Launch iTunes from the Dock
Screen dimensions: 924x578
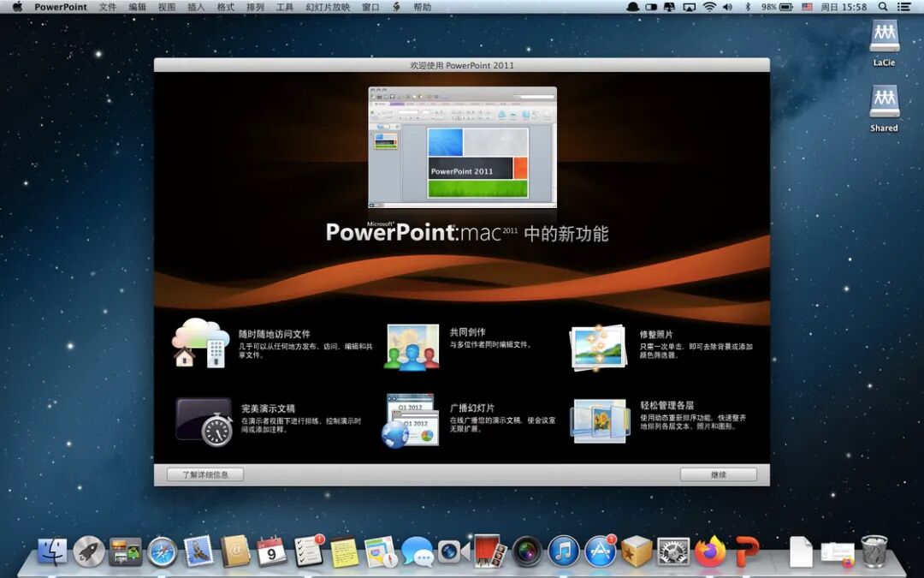563,552
